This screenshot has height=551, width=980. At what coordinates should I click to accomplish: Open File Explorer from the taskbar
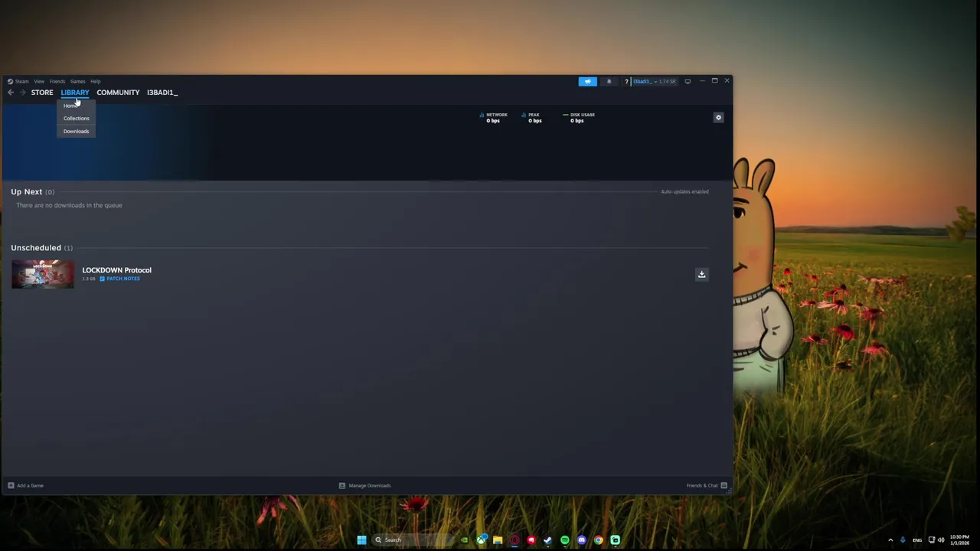point(498,540)
